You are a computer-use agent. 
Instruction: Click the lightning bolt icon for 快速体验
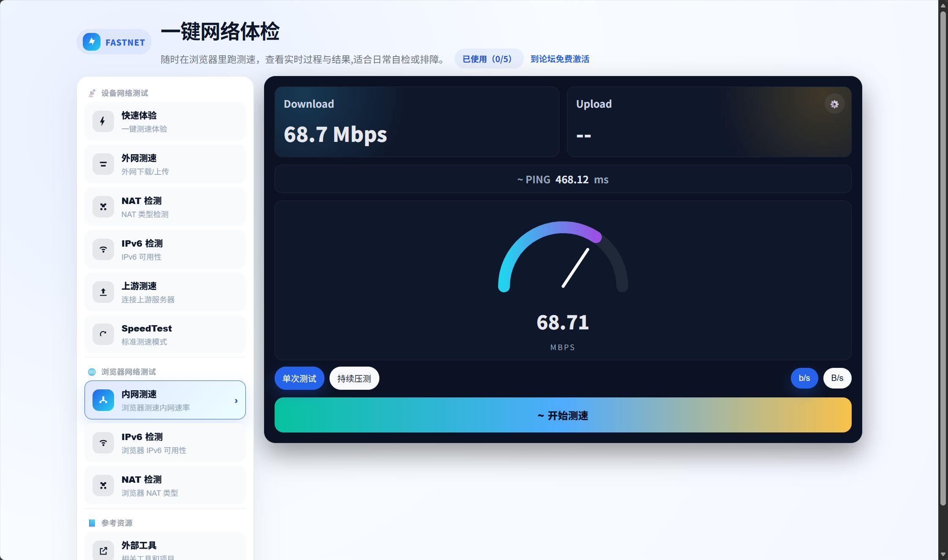pos(103,122)
